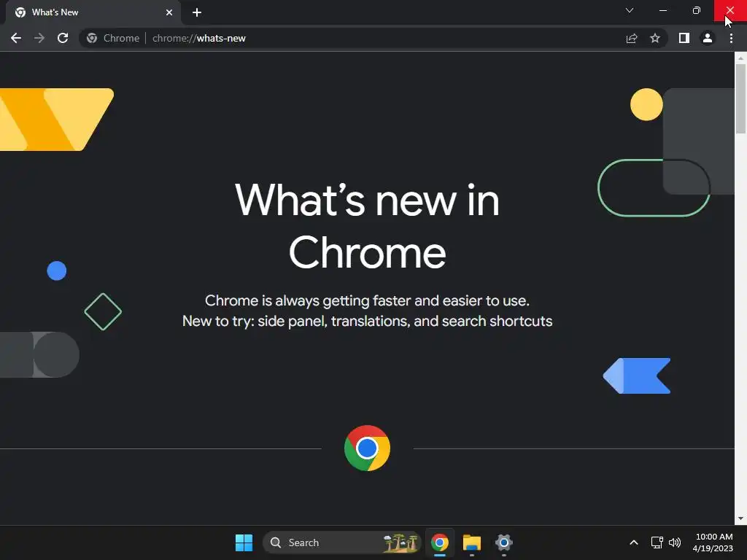Click the "What's new in Chrome" heading

click(368, 226)
